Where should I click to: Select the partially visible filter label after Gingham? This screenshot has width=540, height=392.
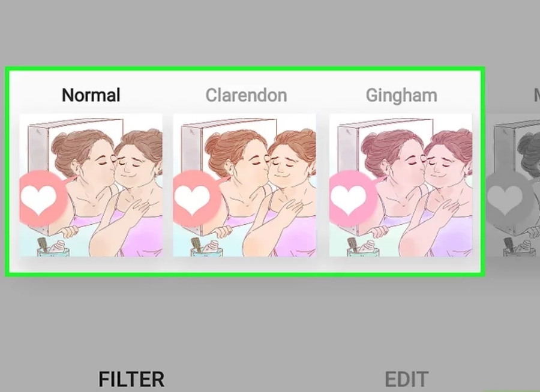(536, 95)
